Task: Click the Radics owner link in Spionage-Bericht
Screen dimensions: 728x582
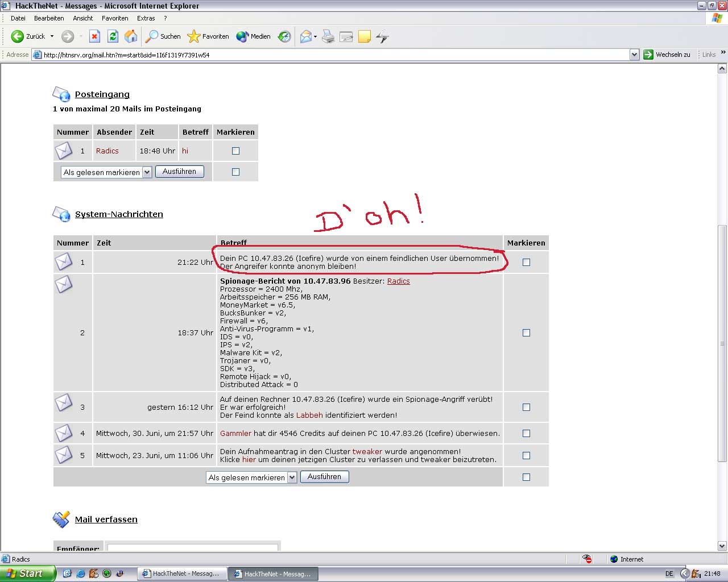Action: tap(398, 281)
